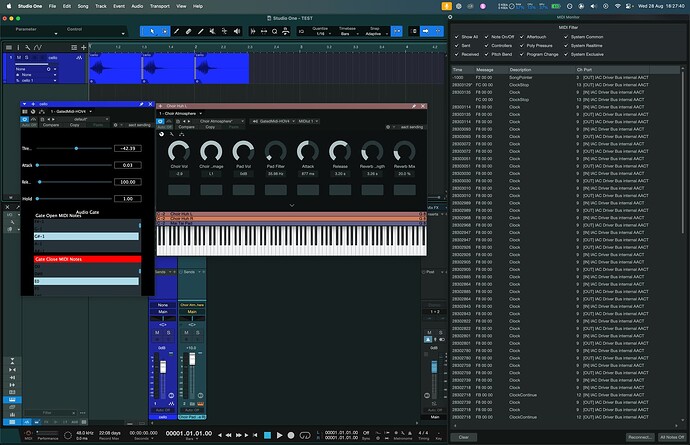Toggle power button on Choir Atmosphere instrument
This screenshot has width=690, height=445.
(161, 121)
